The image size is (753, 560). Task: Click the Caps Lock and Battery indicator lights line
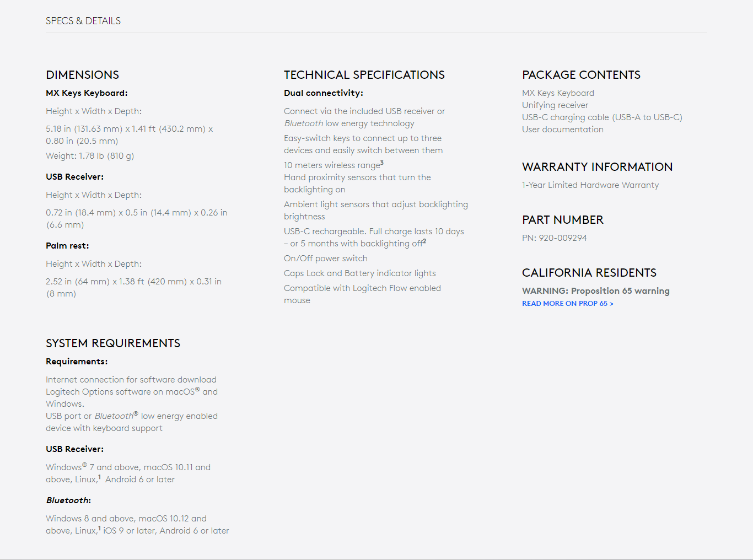pos(359,273)
